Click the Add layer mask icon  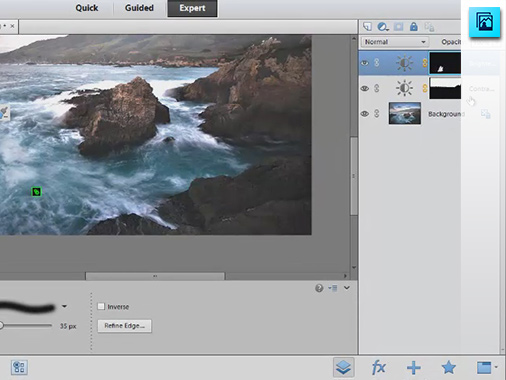(x=398, y=27)
